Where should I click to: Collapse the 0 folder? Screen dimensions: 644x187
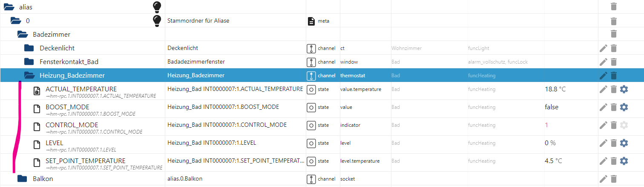tap(15, 20)
